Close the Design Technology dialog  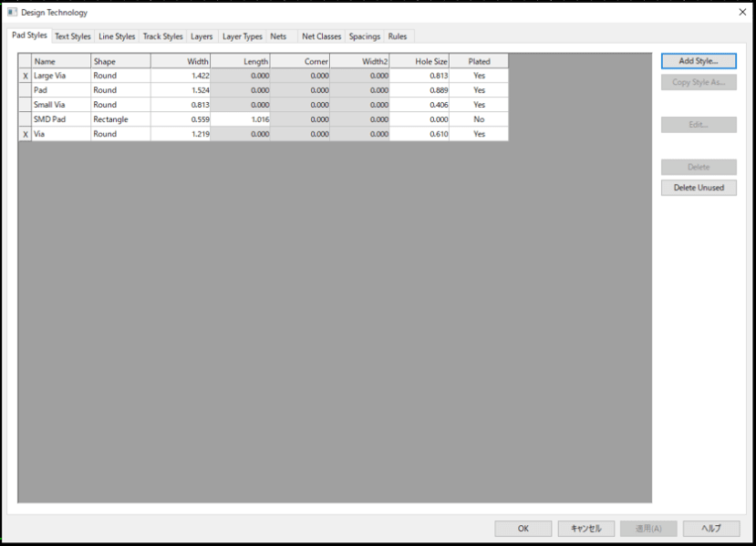coord(742,12)
